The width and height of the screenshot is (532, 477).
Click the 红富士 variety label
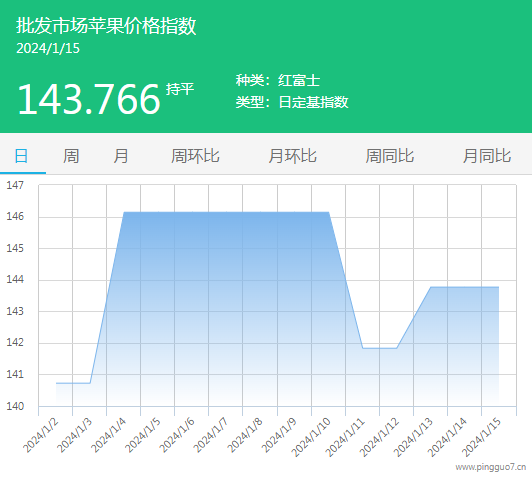[x=299, y=81]
